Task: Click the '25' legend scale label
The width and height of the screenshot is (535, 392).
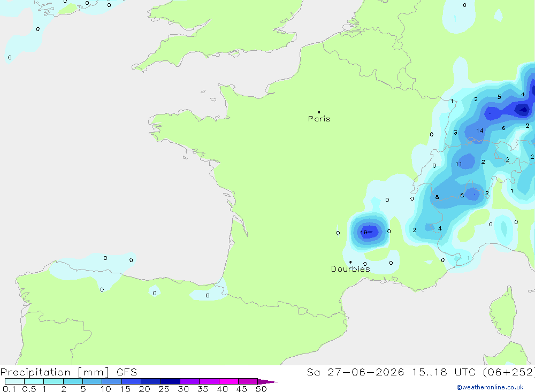Action: pyautogui.click(x=164, y=389)
